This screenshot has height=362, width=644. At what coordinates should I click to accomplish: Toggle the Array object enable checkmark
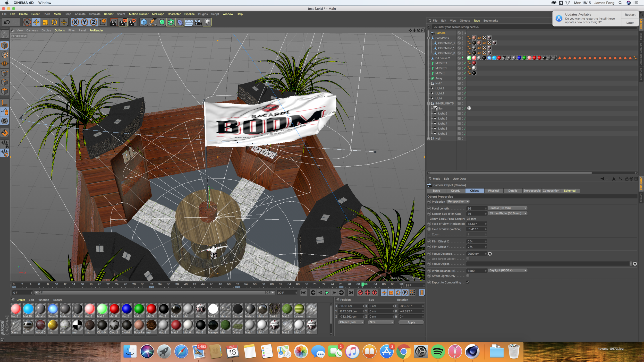click(x=465, y=78)
